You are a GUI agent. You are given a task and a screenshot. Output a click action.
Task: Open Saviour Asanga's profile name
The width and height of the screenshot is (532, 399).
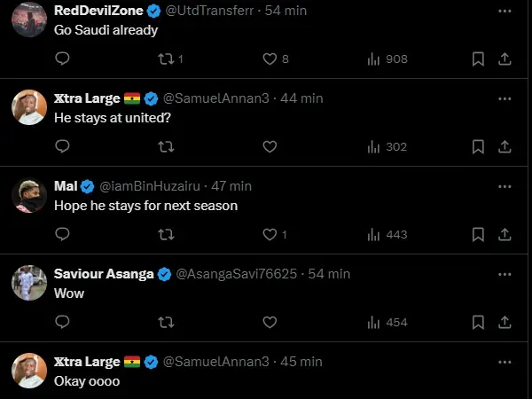click(x=104, y=274)
